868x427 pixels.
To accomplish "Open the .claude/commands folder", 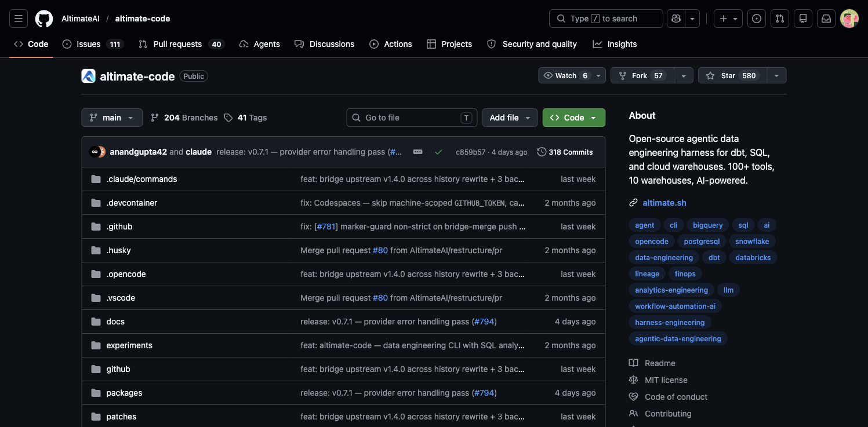I will [141, 179].
